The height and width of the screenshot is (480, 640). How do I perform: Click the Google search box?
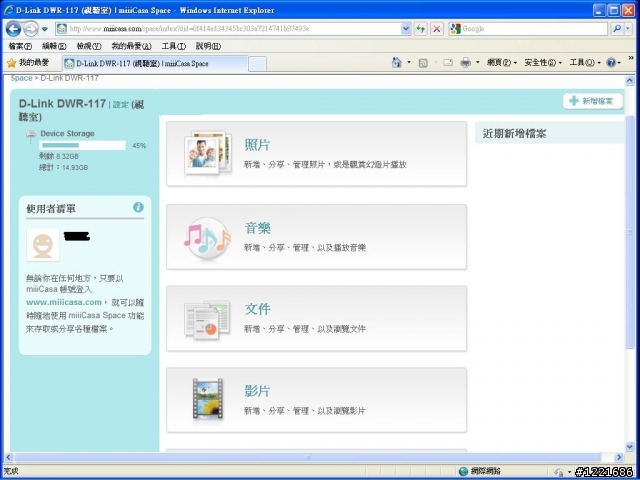point(533,29)
